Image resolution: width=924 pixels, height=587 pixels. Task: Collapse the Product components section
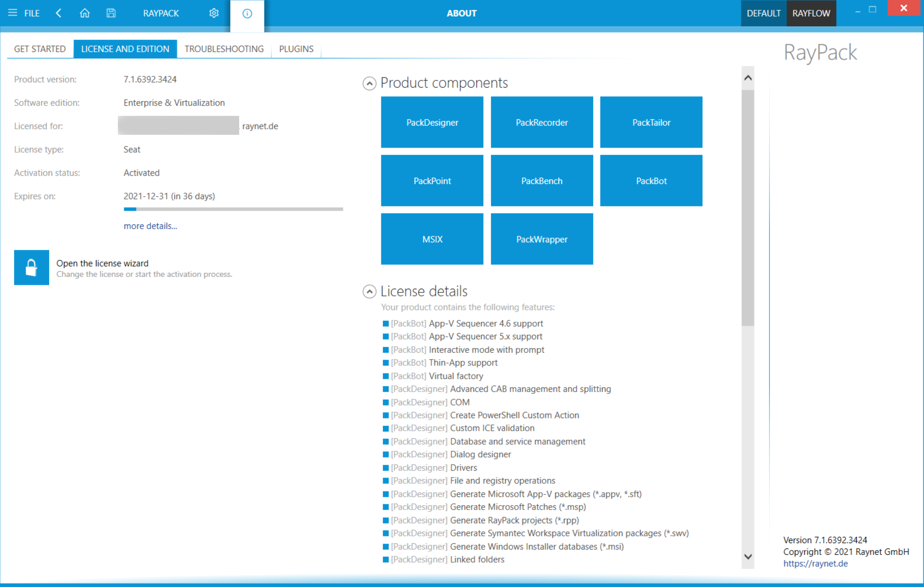point(369,84)
